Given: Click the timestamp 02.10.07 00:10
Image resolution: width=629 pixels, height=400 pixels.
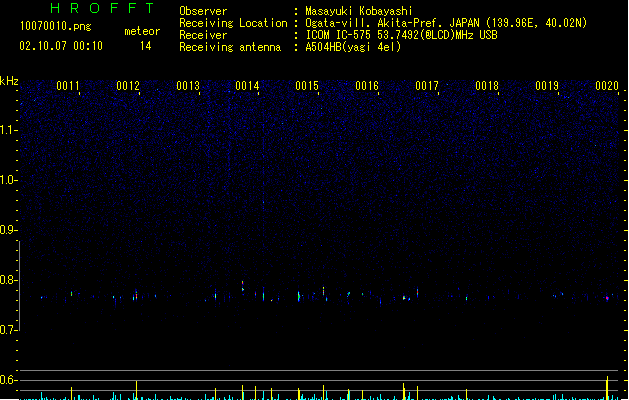Looking at the screenshot, I should click(x=61, y=46).
